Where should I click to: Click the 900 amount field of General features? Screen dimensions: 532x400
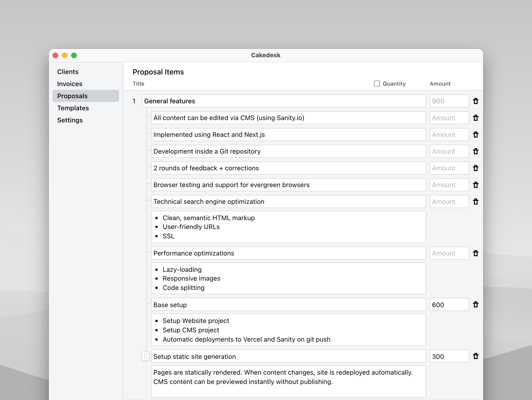coord(449,101)
